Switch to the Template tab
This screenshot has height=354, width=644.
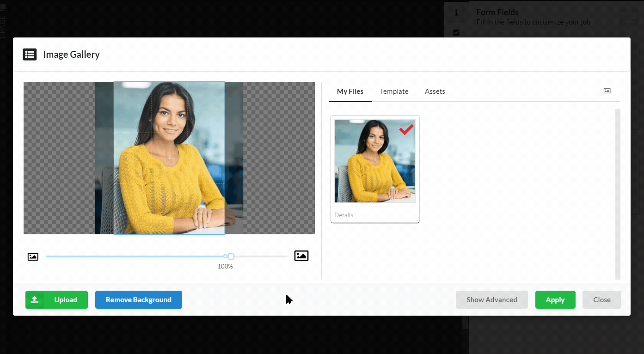(394, 91)
